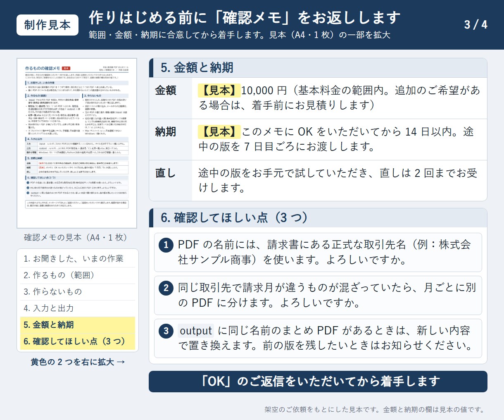Click the 6. 確認してほしい点（3 つ） section heading
Screen dimensions: 504x420
(318, 218)
